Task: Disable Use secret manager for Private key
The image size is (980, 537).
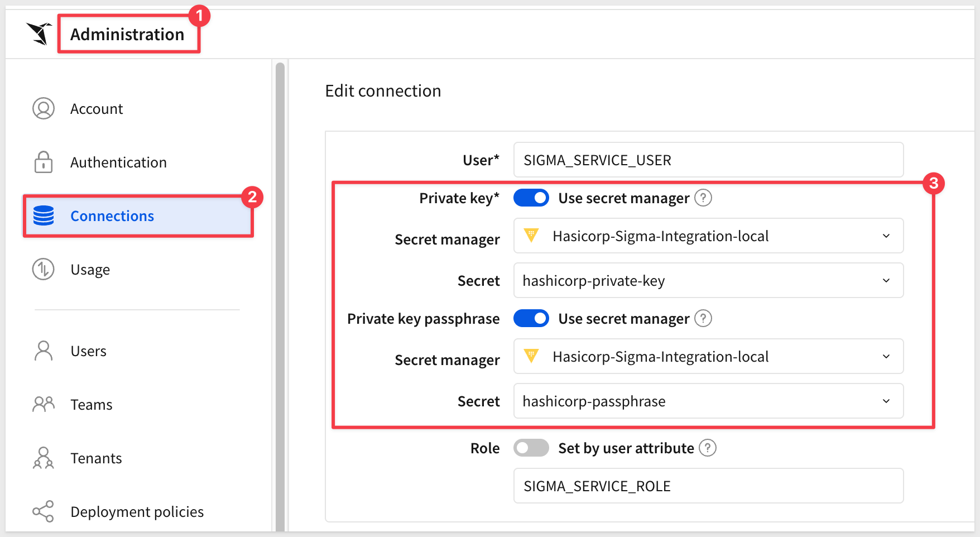Action: click(531, 198)
